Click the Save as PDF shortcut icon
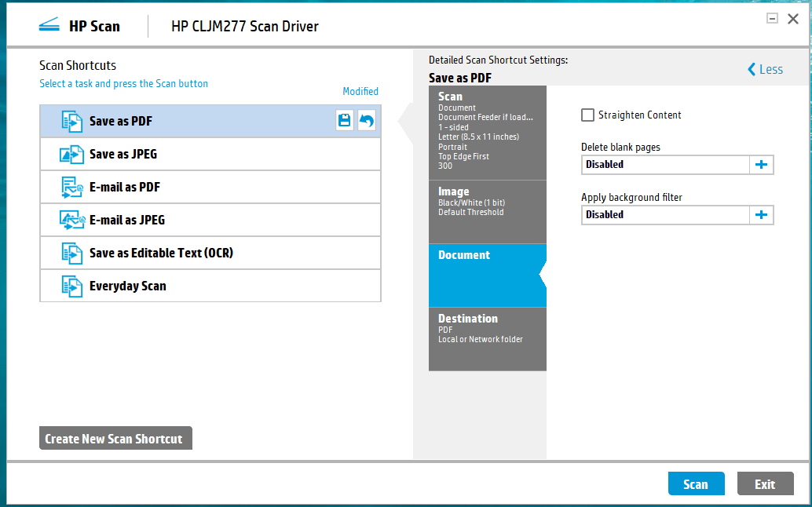This screenshot has width=812, height=507. pyautogui.click(x=71, y=122)
